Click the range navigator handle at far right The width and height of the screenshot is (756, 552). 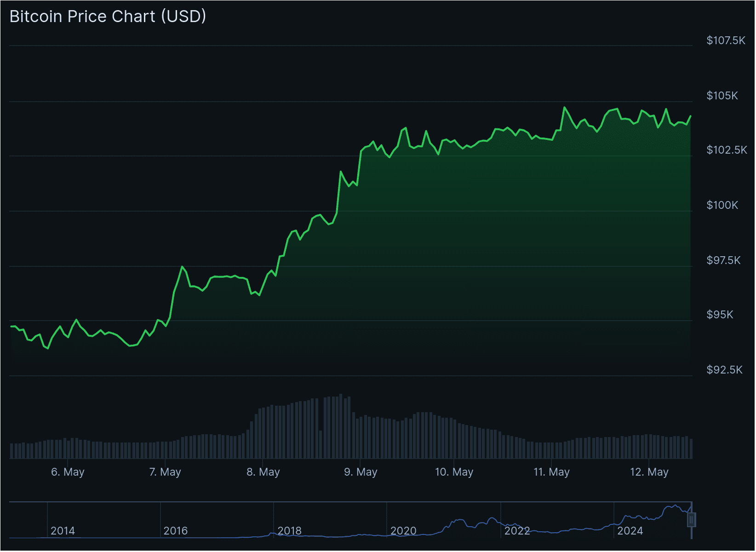(x=692, y=520)
